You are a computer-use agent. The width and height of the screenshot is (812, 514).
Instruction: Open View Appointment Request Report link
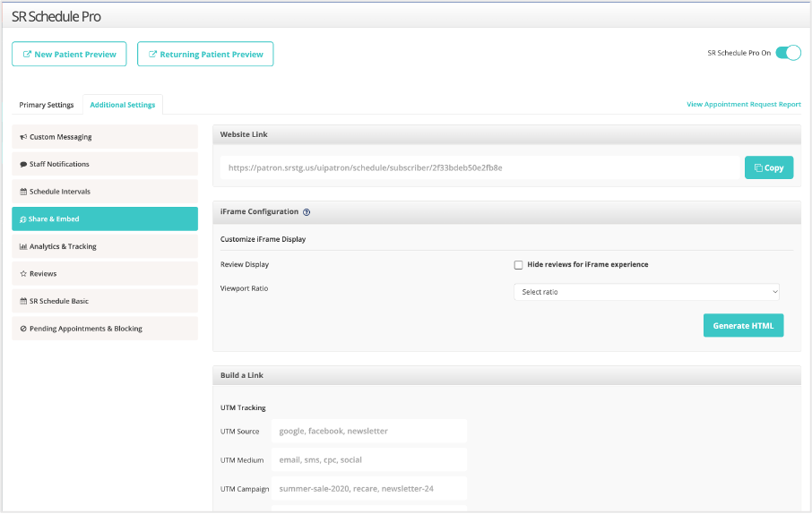pos(744,104)
